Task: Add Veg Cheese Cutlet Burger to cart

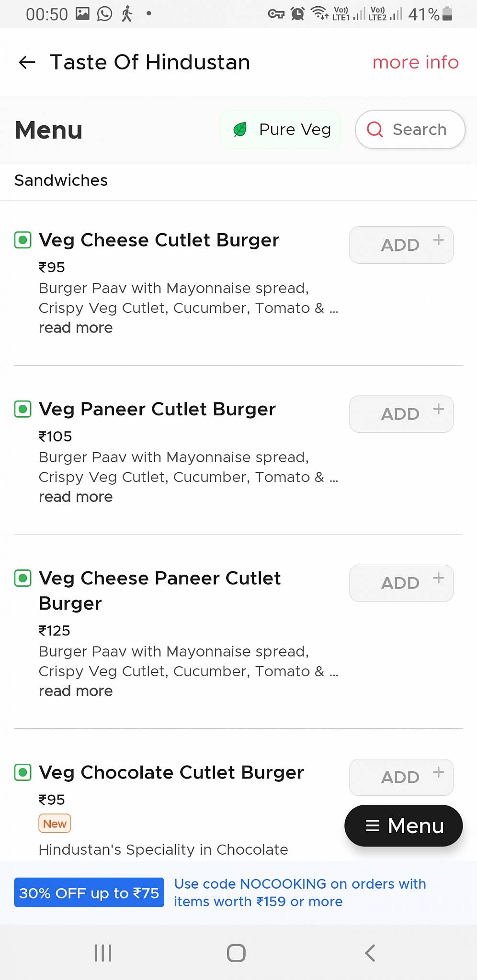Action: [x=401, y=245]
